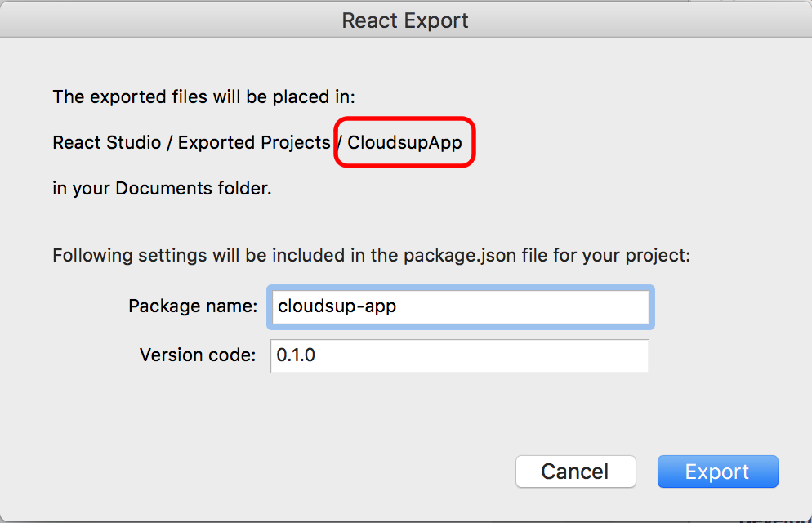Click the "Following settings" words
Viewport: 812px width, 523px height.
[x=113, y=256]
